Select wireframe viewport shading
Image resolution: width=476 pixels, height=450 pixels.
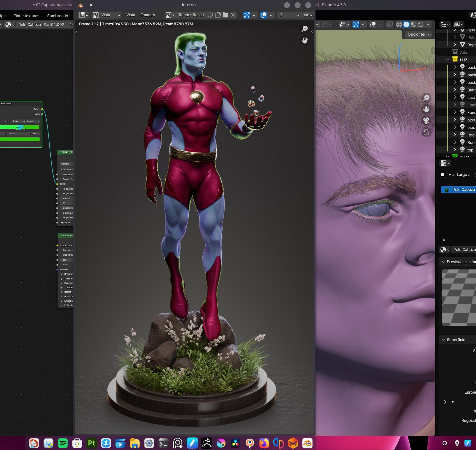coord(399,24)
